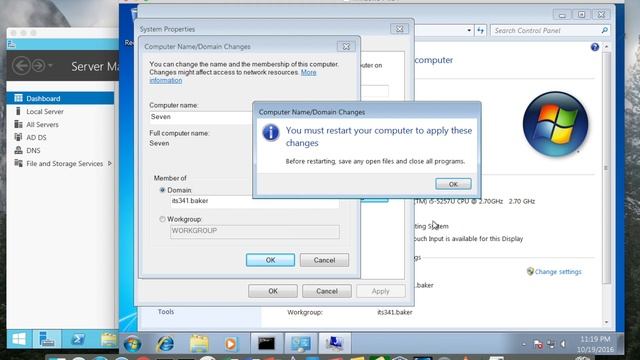Click the Computer name field containing Seven
The image size is (640, 360).
pos(201,117)
